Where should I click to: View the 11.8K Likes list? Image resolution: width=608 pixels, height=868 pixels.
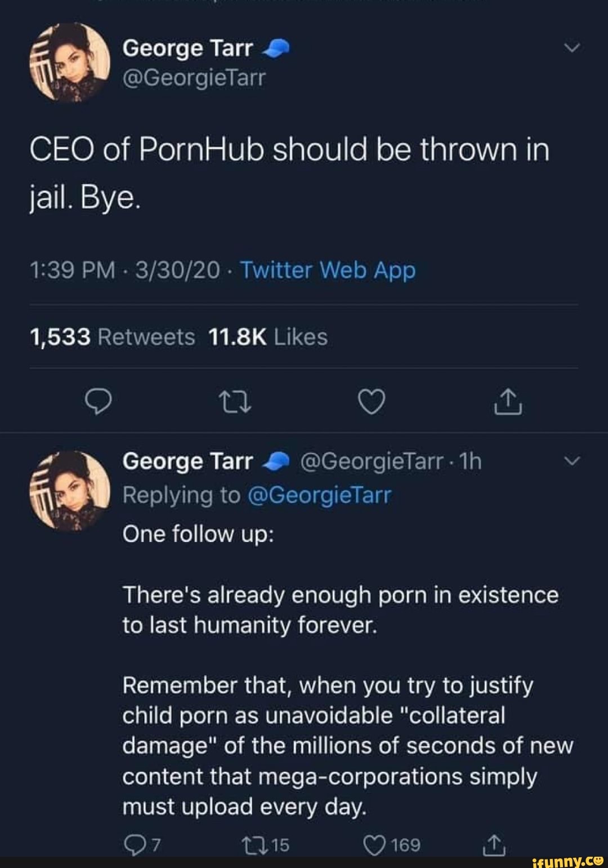point(267,337)
